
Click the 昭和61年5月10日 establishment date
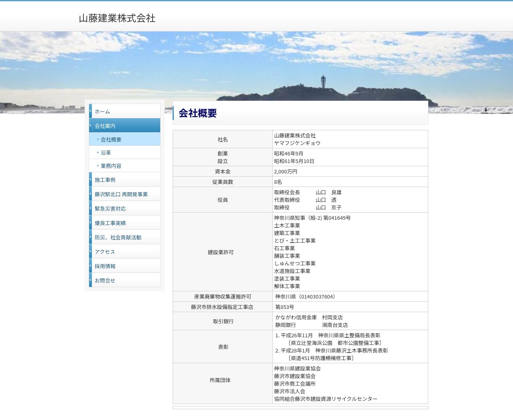(294, 161)
